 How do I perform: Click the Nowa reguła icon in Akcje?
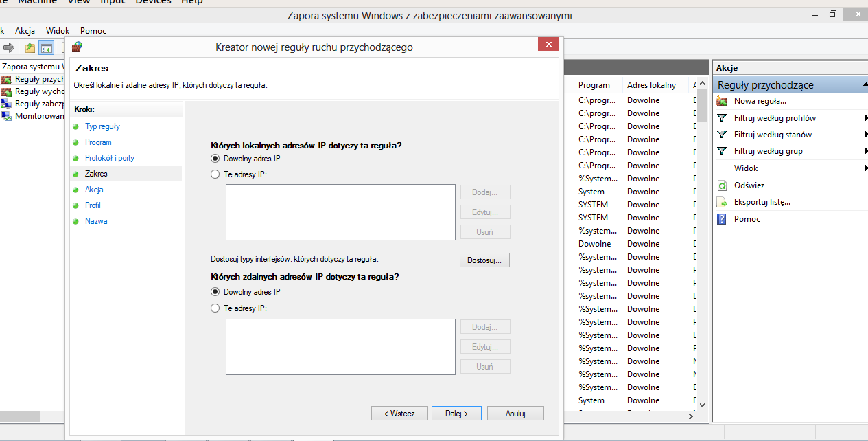tap(721, 101)
